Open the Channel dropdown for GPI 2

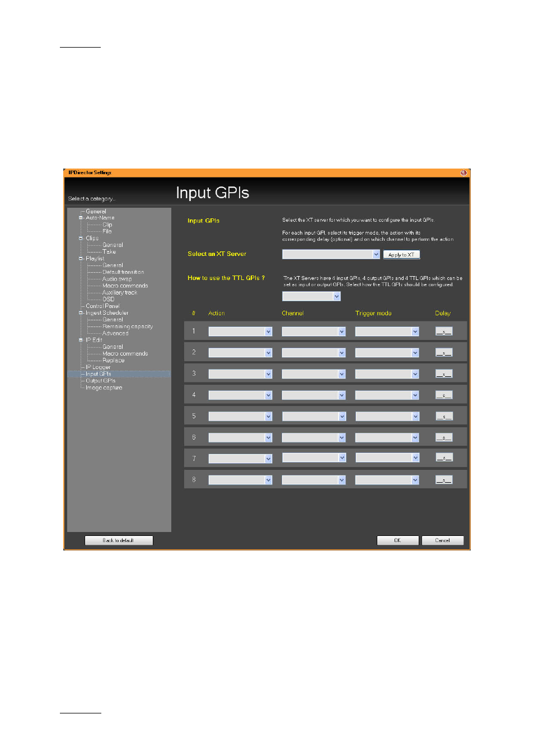click(313, 353)
